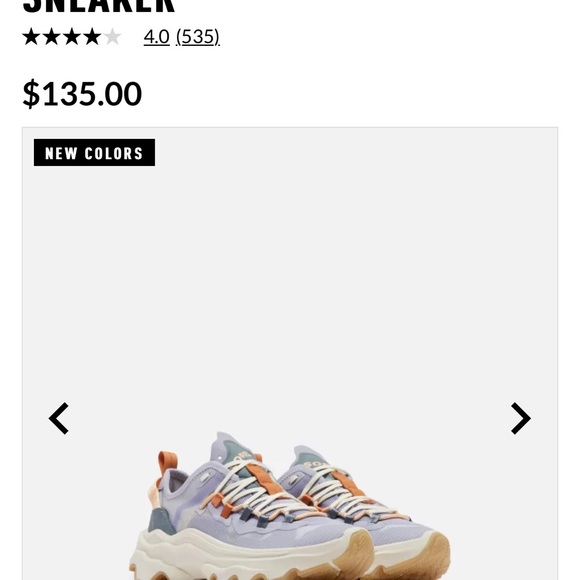This screenshot has width=580, height=580.
Task: Show the previous product image
Action: click(58, 418)
